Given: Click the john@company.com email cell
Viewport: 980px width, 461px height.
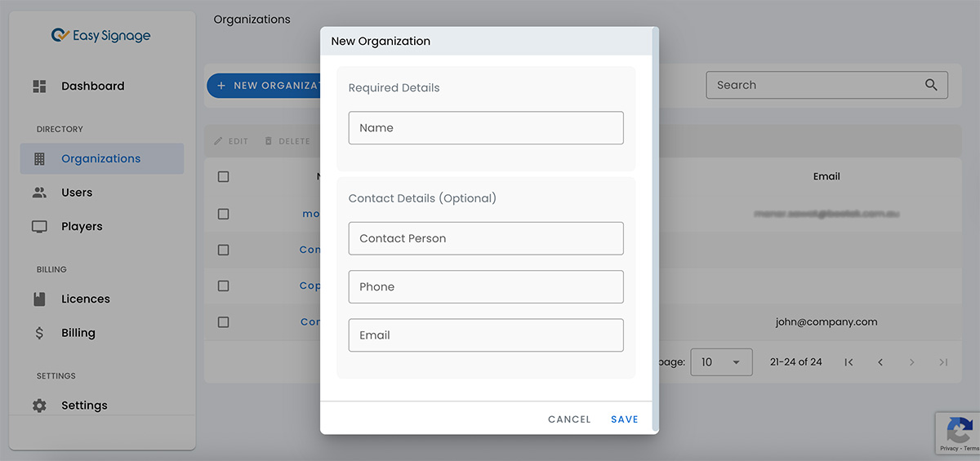Looking at the screenshot, I should click(x=826, y=321).
